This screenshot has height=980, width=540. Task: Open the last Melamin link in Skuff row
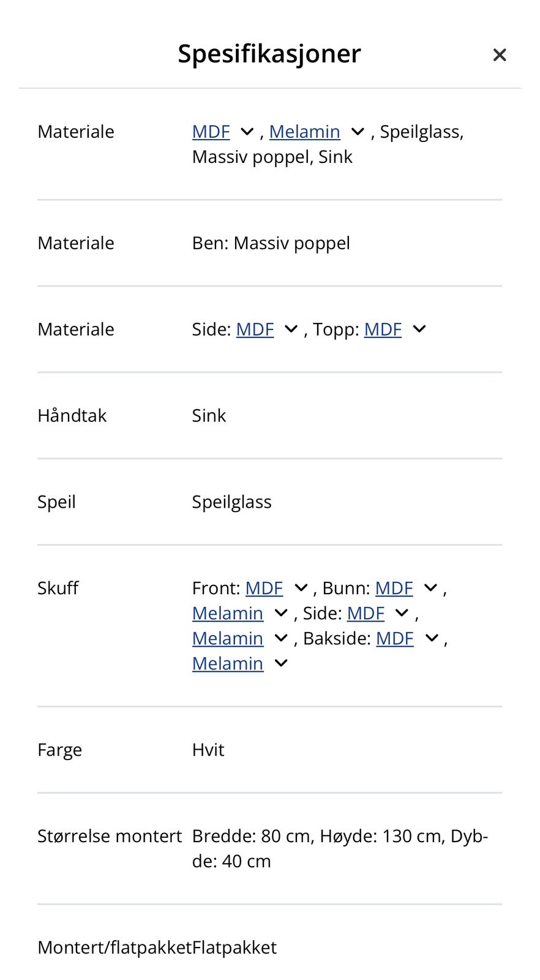point(227,664)
